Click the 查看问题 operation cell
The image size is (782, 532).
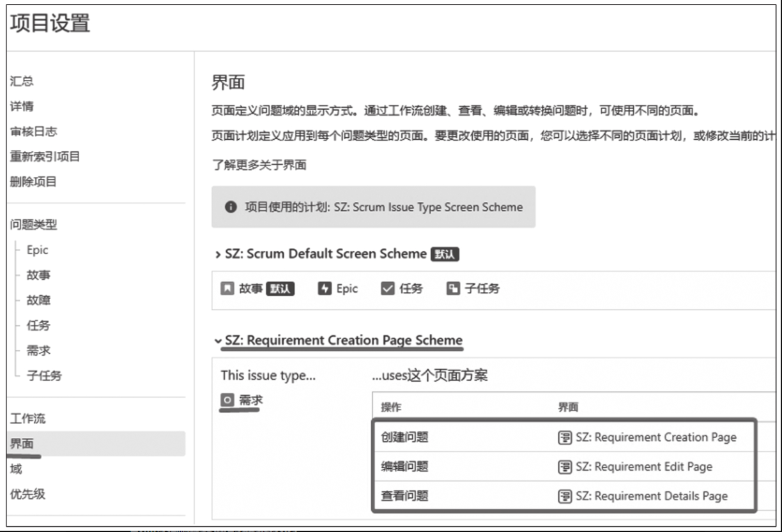[x=404, y=496]
